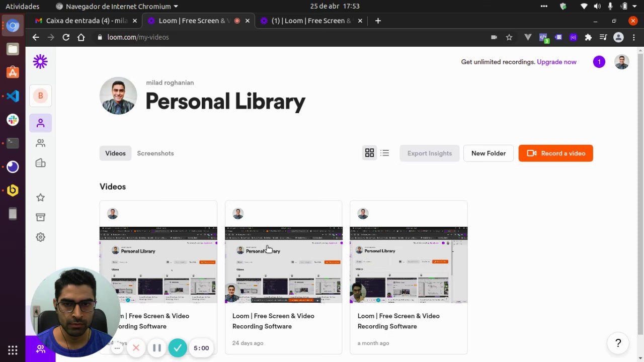Open the team library people icon

40,143
